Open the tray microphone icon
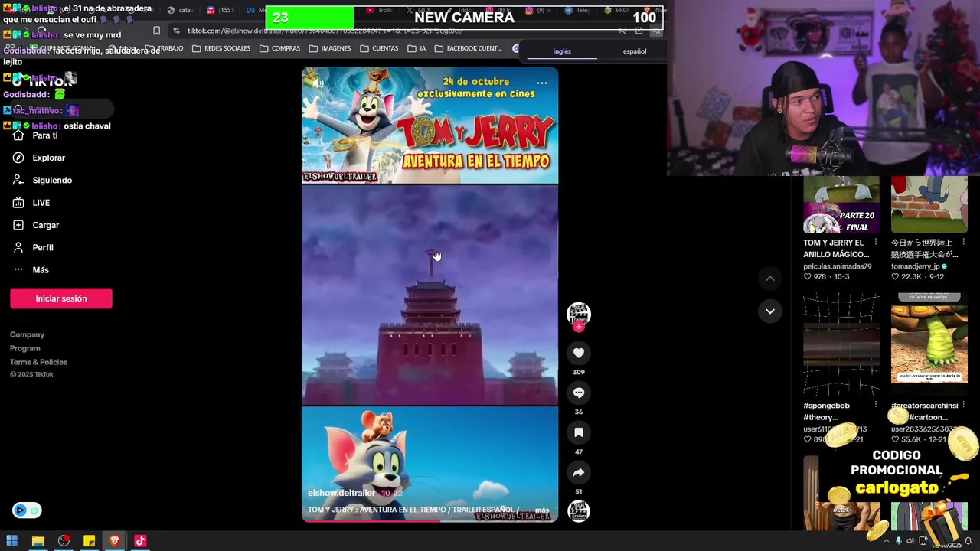The width and height of the screenshot is (980, 551). point(899,541)
